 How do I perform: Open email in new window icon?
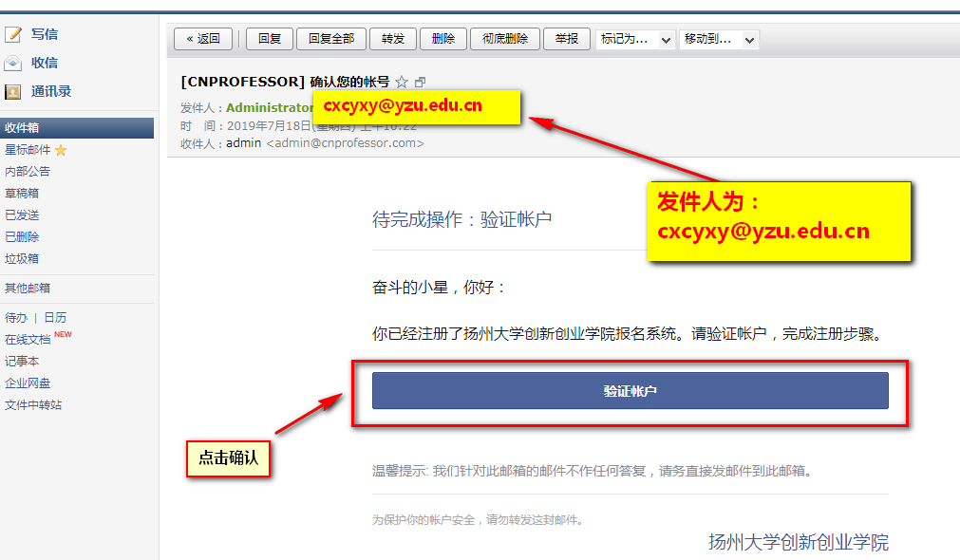click(x=421, y=83)
